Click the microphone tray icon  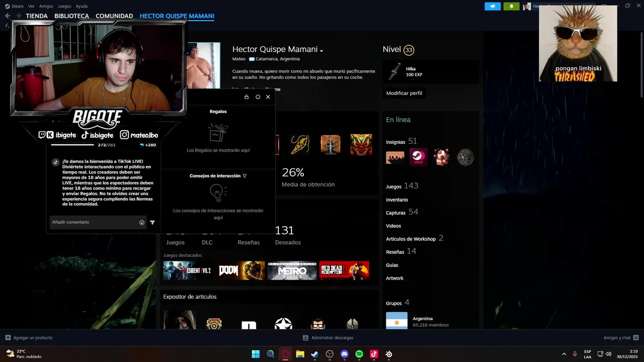point(575,354)
